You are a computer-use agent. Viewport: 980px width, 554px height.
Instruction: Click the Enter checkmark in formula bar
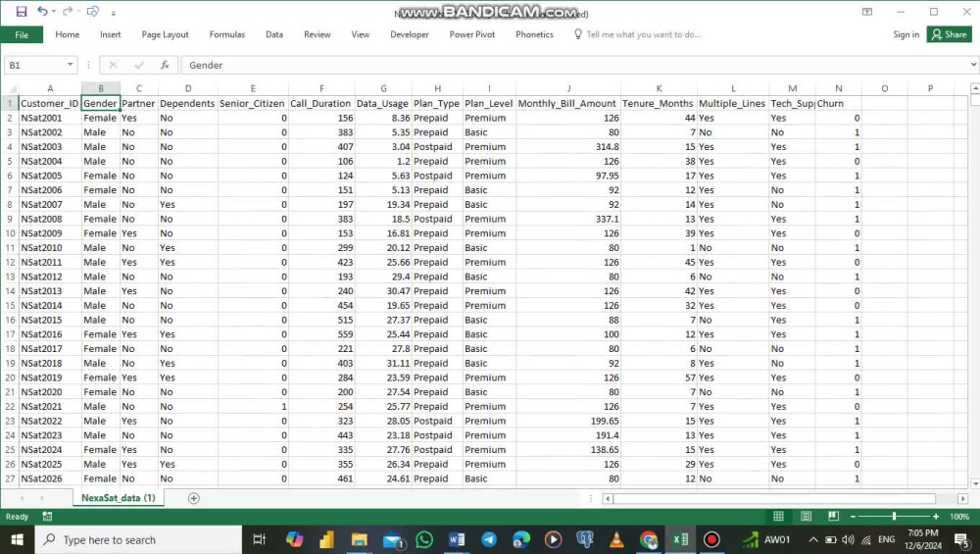pos(139,65)
